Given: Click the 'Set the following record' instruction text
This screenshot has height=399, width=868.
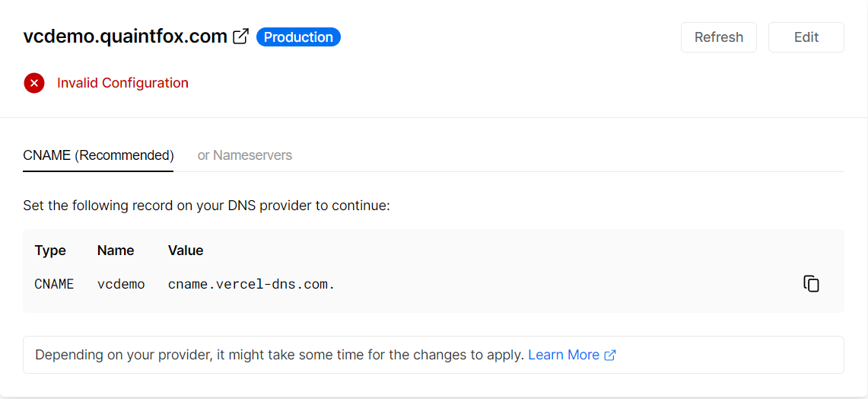Looking at the screenshot, I should [206, 206].
